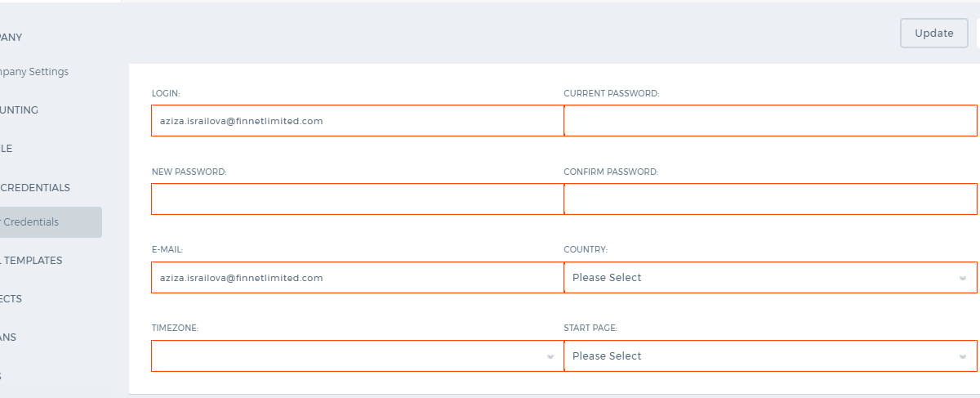Click the Update button
The height and width of the screenshot is (398, 980).
click(x=934, y=34)
